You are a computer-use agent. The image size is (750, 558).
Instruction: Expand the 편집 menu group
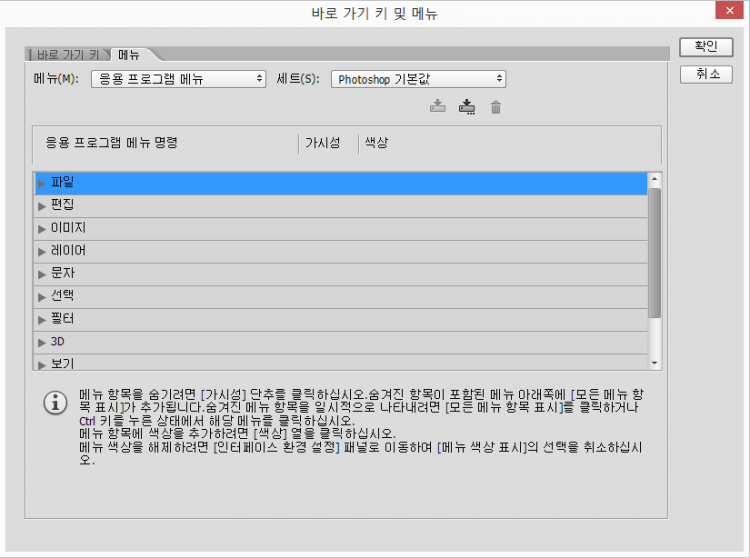pos(42,205)
